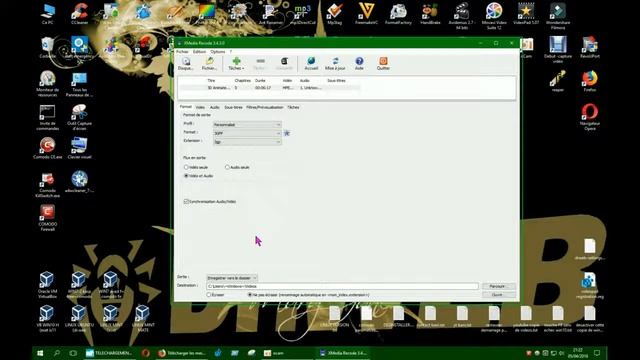Switch to the Tâches tab
This screenshot has width=640, height=360.
click(293, 107)
